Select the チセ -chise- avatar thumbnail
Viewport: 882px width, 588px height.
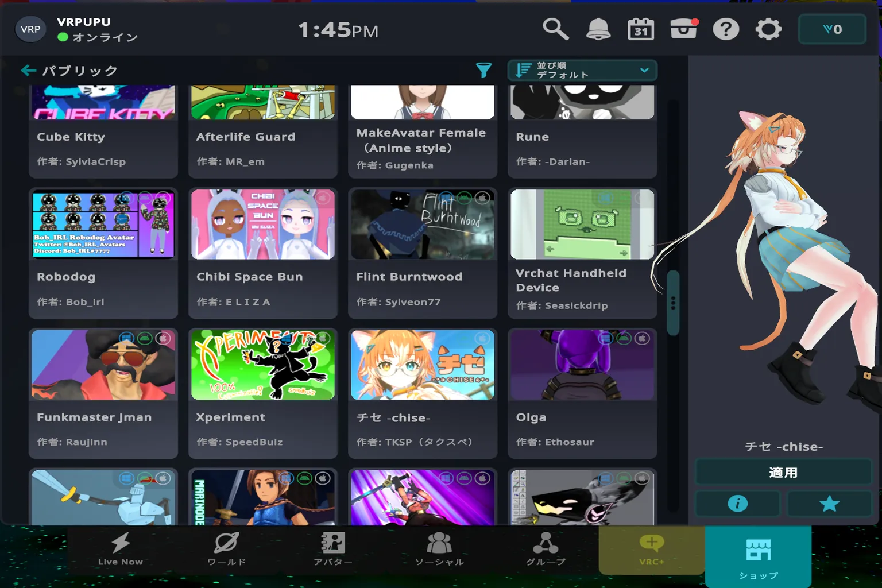coord(423,365)
